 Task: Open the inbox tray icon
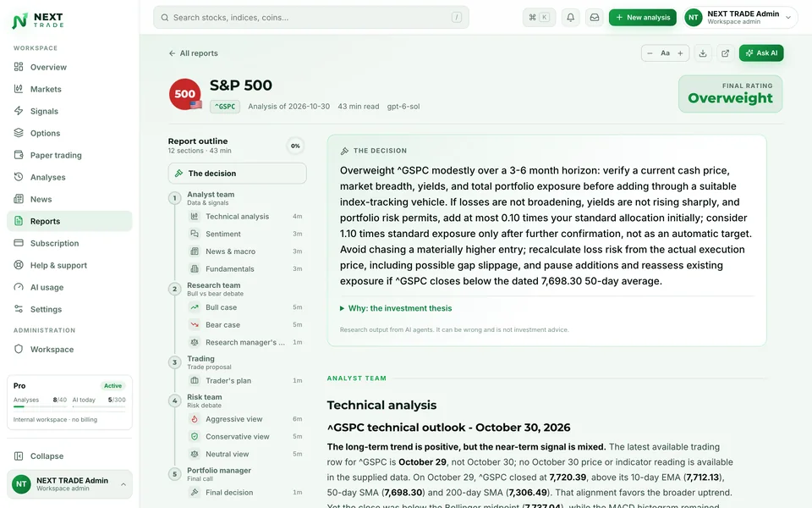595,17
